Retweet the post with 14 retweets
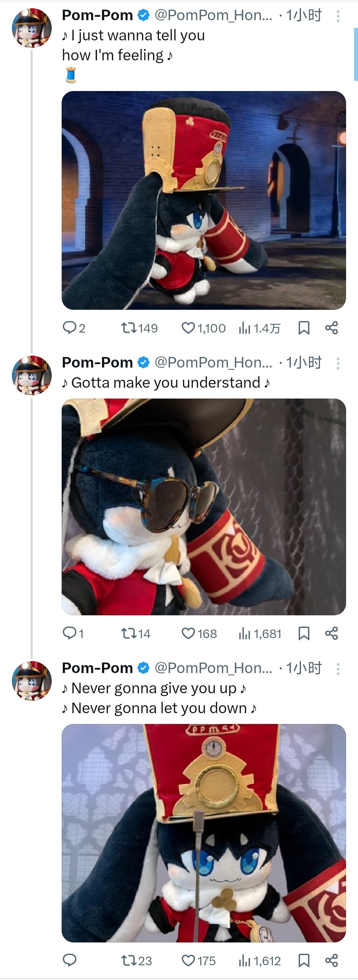 click(129, 633)
